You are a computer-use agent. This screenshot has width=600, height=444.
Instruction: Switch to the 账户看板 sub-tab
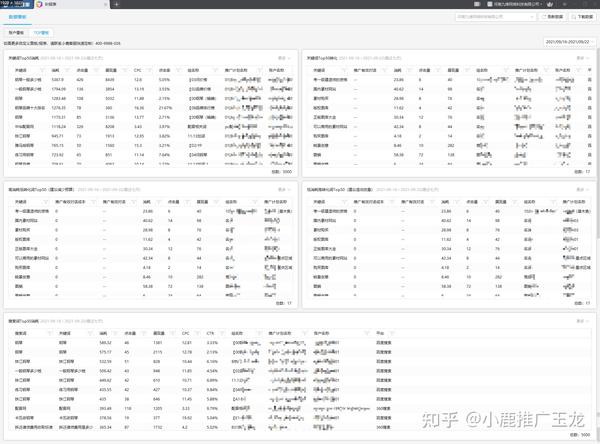point(16,33)
